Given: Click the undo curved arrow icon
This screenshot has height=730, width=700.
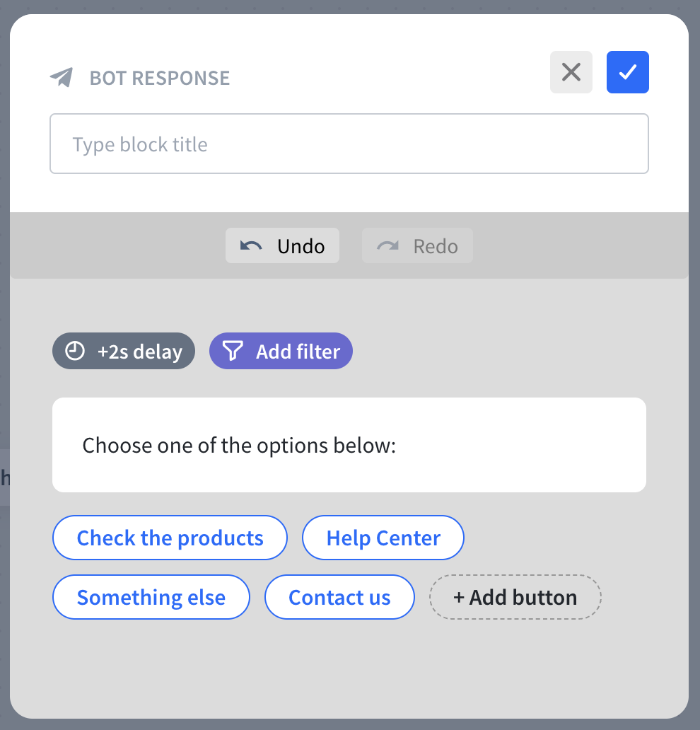Looking at the screenshot, I should tap(251, 246).
